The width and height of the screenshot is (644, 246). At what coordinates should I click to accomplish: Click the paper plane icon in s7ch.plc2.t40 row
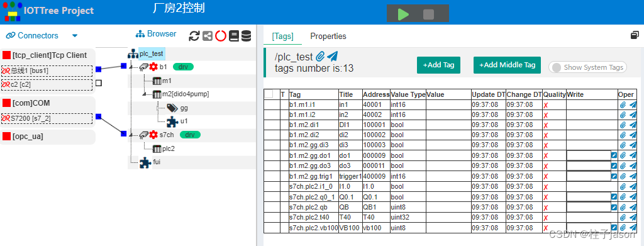[633, 217]
